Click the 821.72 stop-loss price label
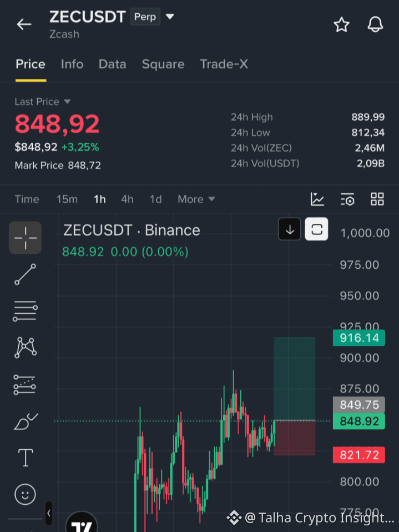This screenshot has height=532, width=399. click(x=359, y=455)
